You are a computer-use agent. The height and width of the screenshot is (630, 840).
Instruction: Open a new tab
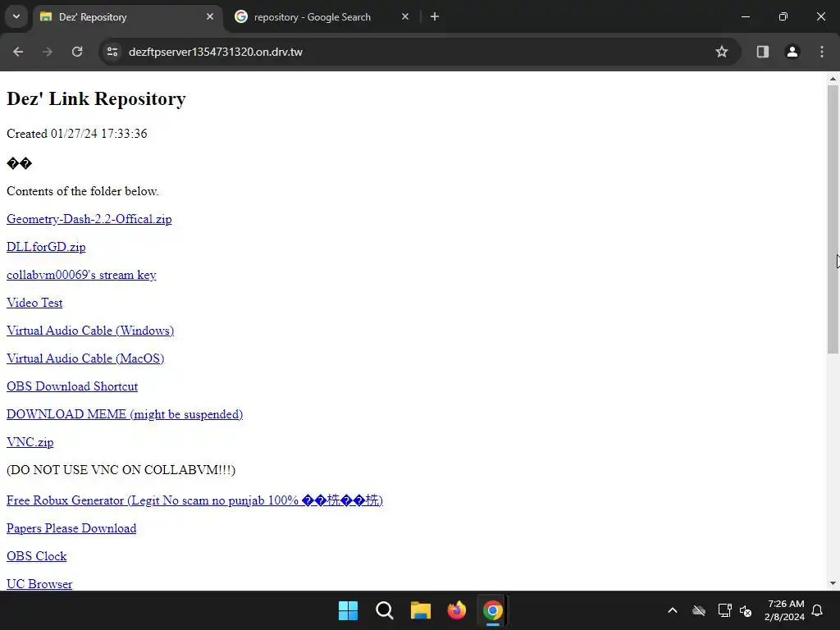click(x=435, y=16)
